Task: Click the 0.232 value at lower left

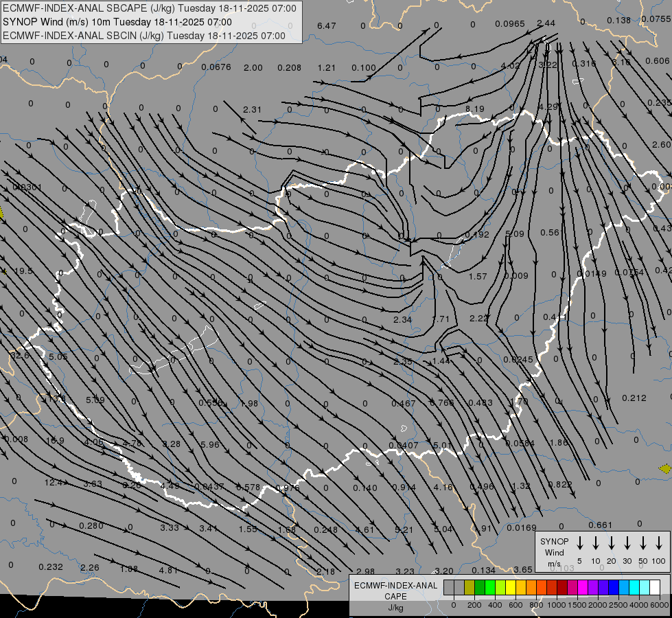Action: click(51, 567)
